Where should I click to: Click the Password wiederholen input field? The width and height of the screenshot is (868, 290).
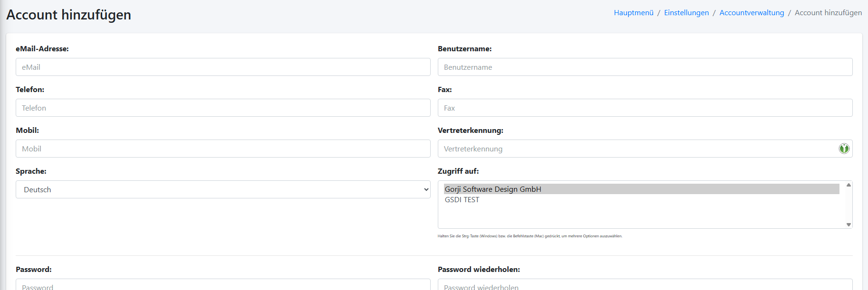click(x=645, y=285)
